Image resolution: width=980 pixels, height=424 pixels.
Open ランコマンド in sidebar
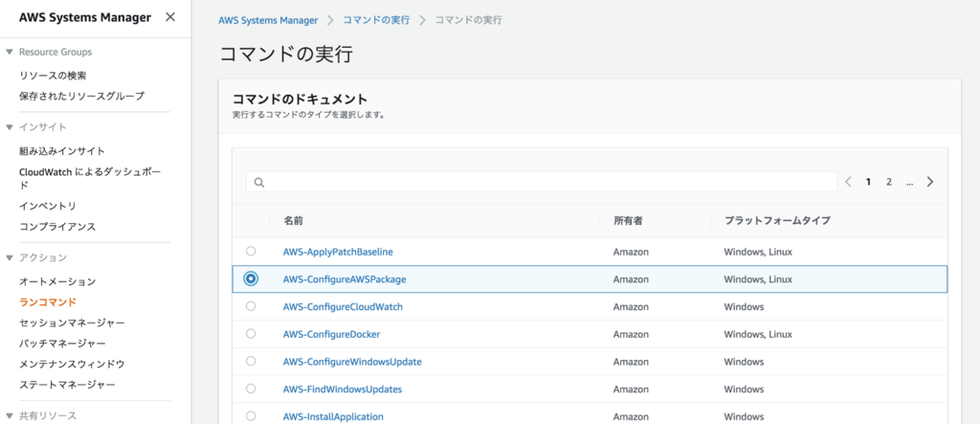tap(48, 302)
